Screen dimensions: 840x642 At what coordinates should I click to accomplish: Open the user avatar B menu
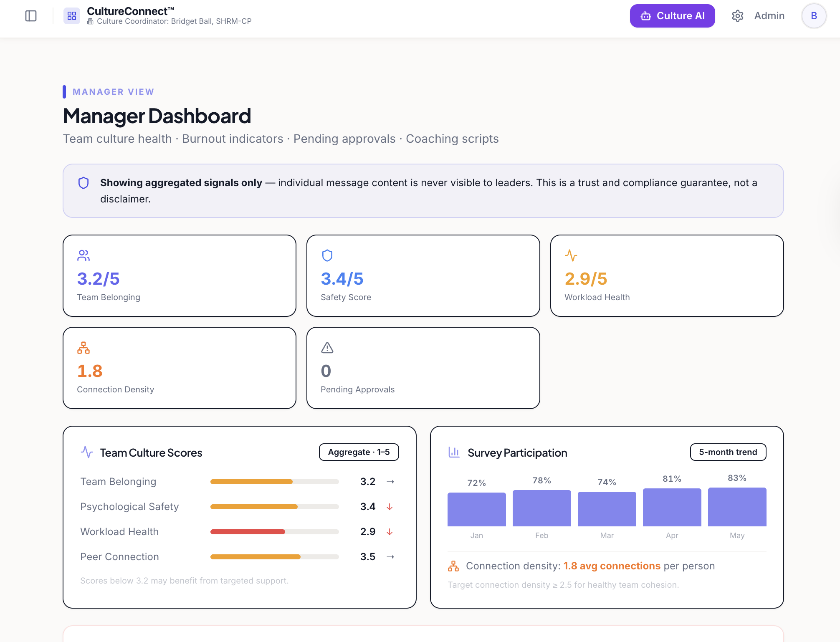[x=814, y=16]
